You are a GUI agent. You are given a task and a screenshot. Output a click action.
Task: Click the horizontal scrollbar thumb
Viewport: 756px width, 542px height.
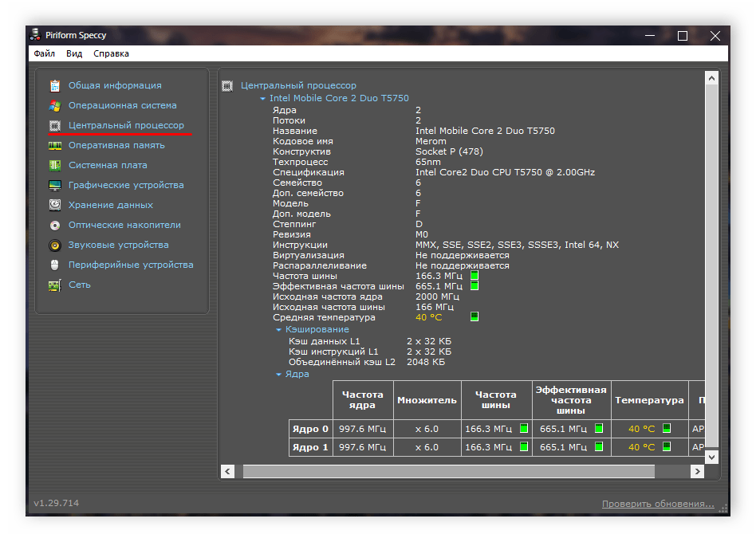(449, 472)
